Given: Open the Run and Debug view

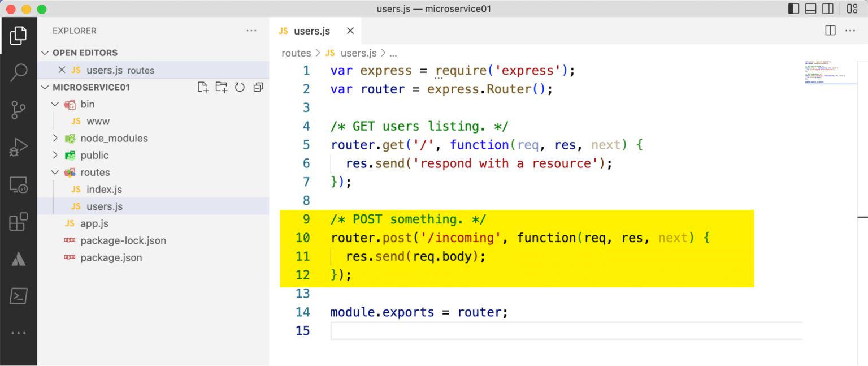Looking at the screenshot, I should point(18,148).
